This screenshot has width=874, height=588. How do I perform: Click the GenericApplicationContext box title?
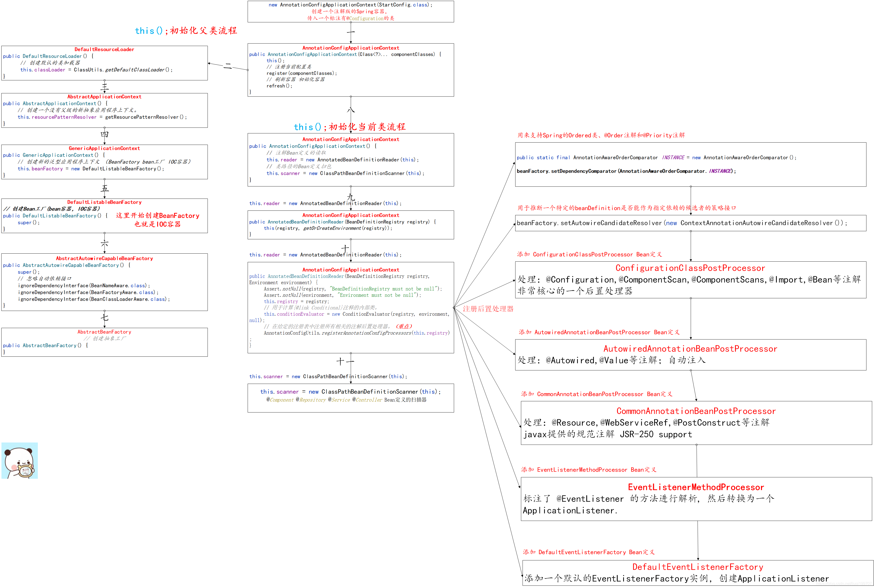104,148
